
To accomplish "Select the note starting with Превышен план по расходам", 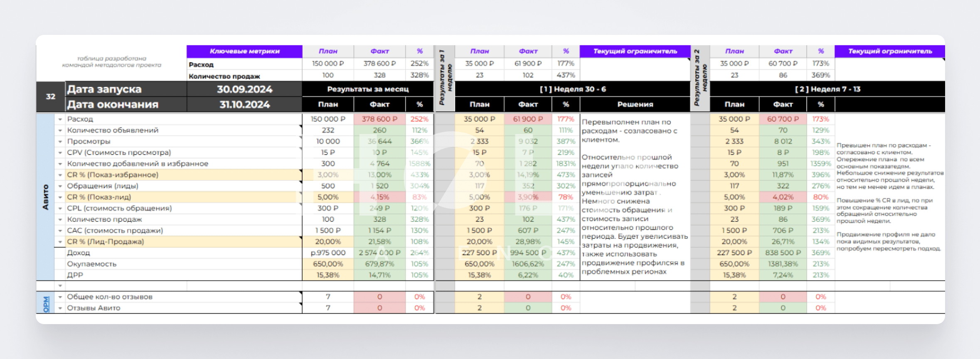I will [x=890, y=197].
